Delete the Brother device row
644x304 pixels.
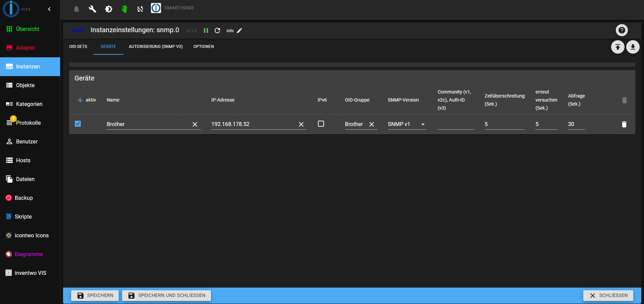(624, 124)
